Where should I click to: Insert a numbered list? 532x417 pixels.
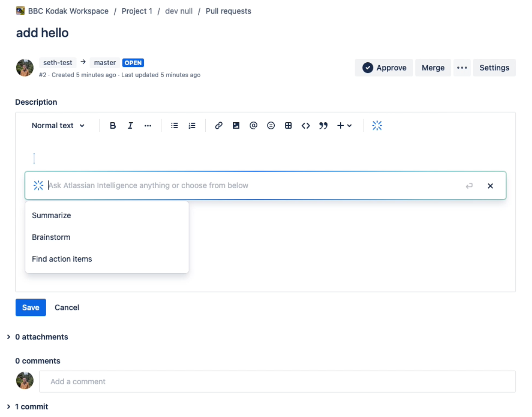(192, 125)
